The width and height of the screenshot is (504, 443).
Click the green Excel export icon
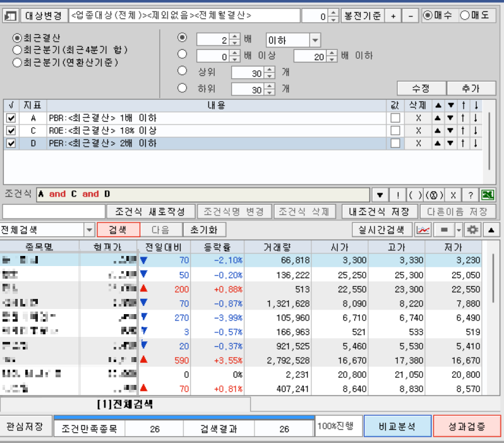click(488, 195)
